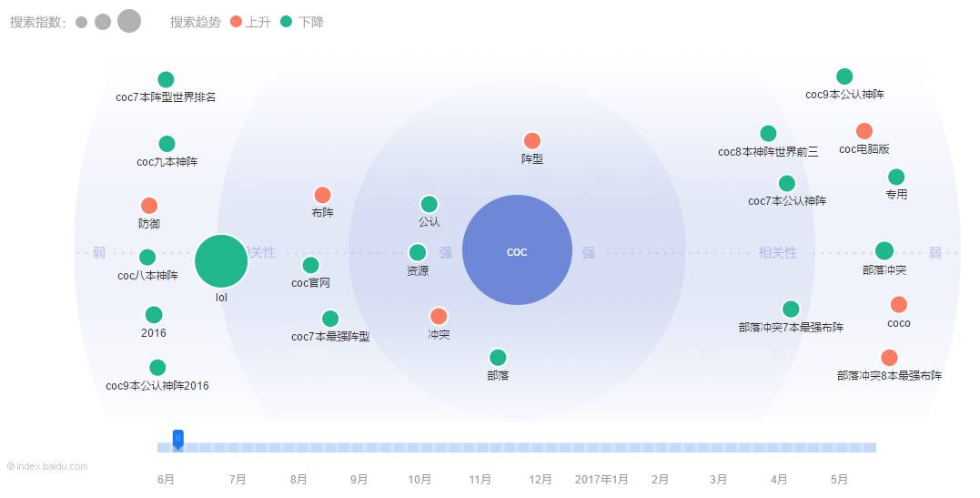Viewport: 980px width, 498px height.
Task: Toggle the 下降 falling trend legend
Action: pos(303,22)
